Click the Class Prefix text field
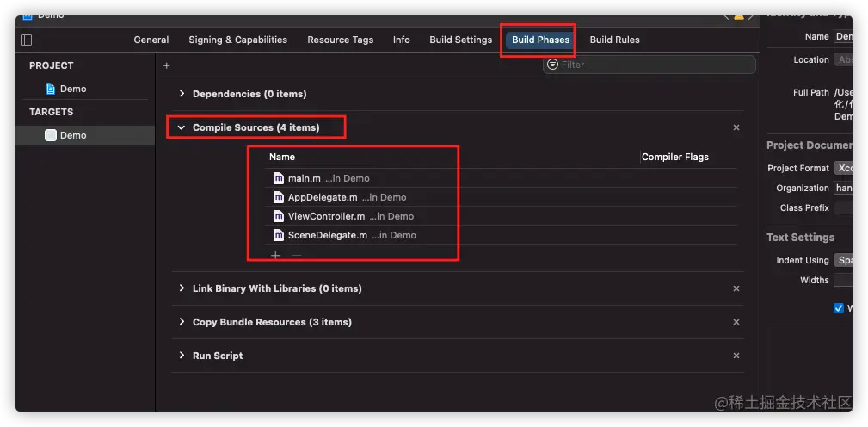This screenshot has width=868, height=427. (843, 207)
